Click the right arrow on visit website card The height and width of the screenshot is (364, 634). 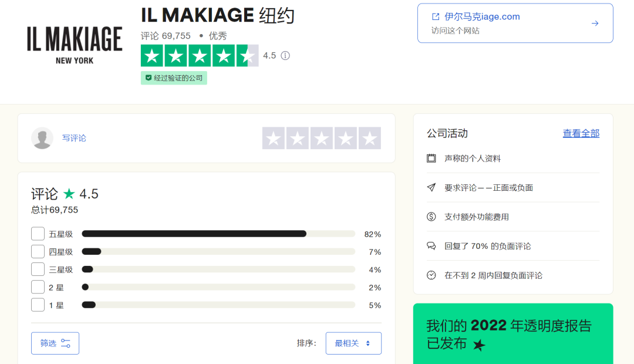tap(595, 23)
